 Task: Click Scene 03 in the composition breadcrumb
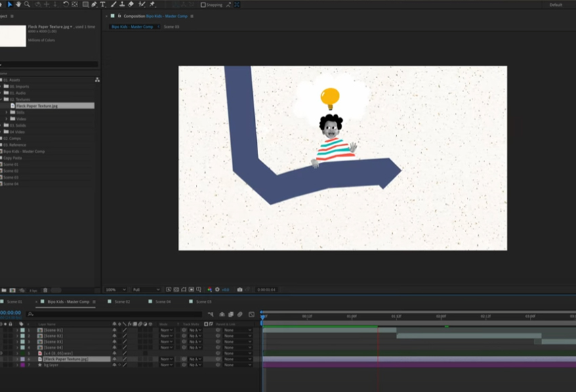[171, 27]
